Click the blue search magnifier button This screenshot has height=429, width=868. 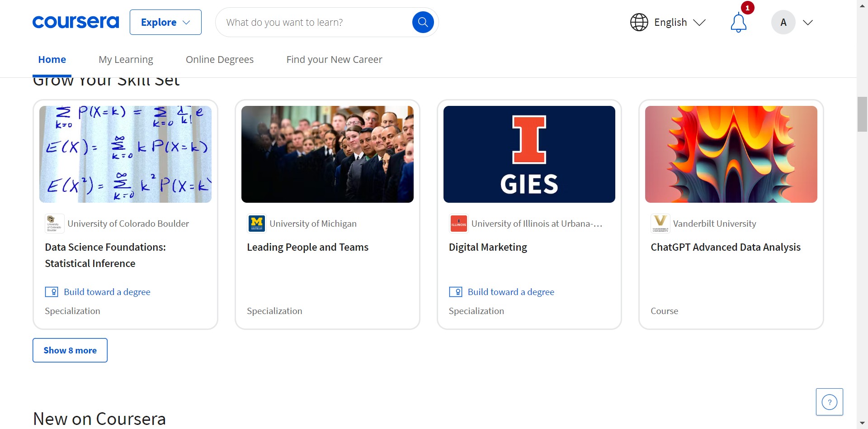pyautogui.click(x=423, y=22)
